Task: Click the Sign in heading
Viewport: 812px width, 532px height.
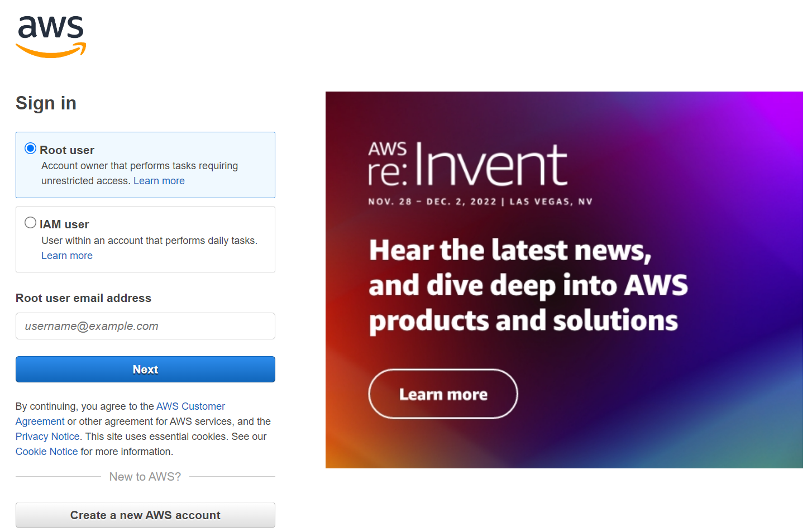Action: (x=46, y=103)
